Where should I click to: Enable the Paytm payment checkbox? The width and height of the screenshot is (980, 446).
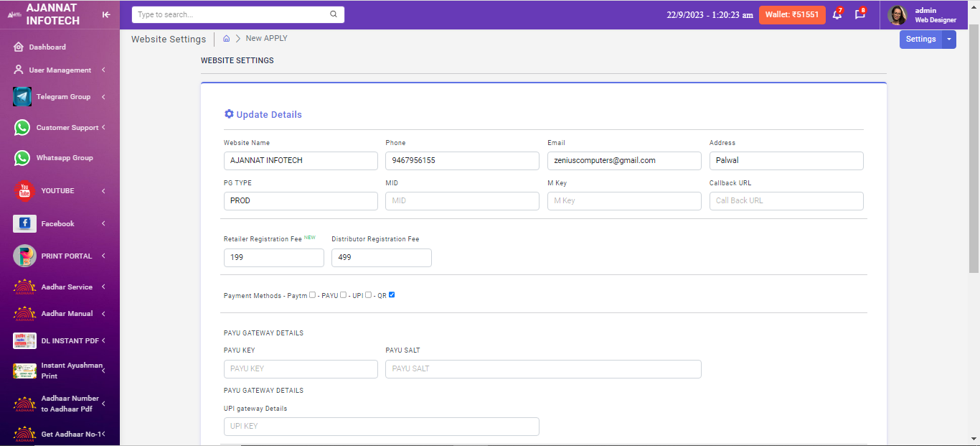[312, 295]
